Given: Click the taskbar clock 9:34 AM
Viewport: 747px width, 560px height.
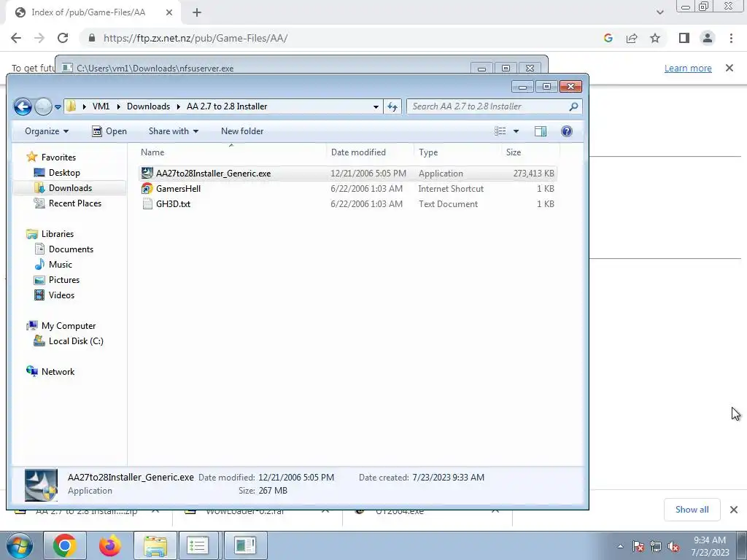Looking at the screenshot, I should coord(710,540).
